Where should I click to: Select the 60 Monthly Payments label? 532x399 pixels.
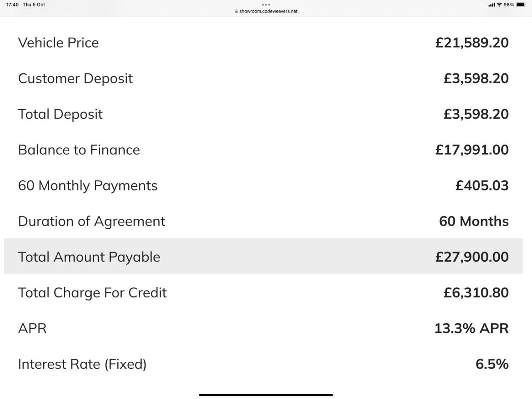coord(88,186)
